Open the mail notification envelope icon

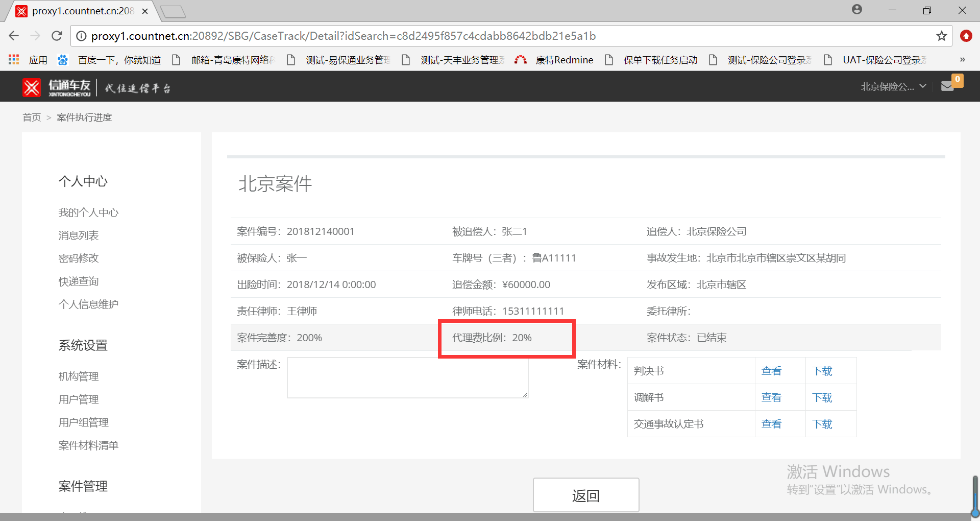coord(947,86)
